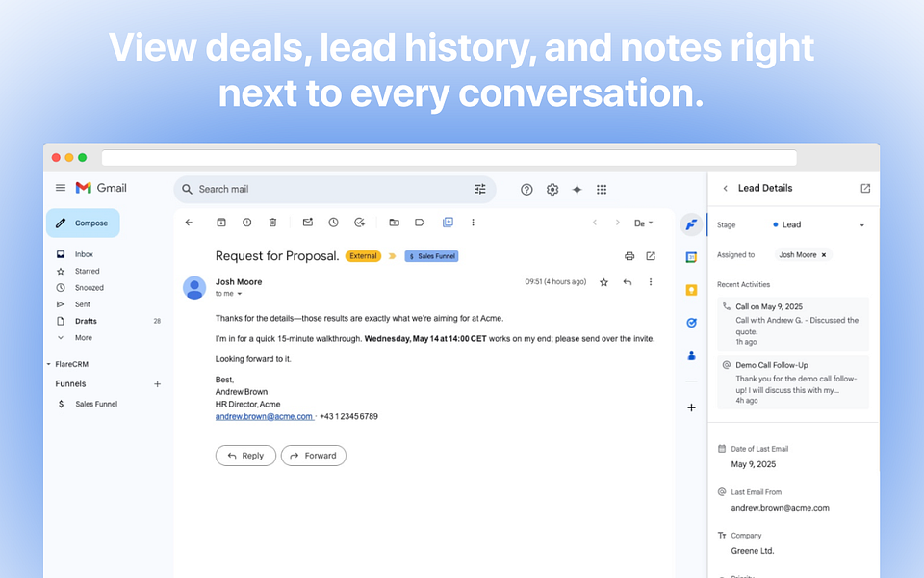Click Josh Moore's profile avatar
Viewport: 924px width, 578px height.
tap(194, 288)
